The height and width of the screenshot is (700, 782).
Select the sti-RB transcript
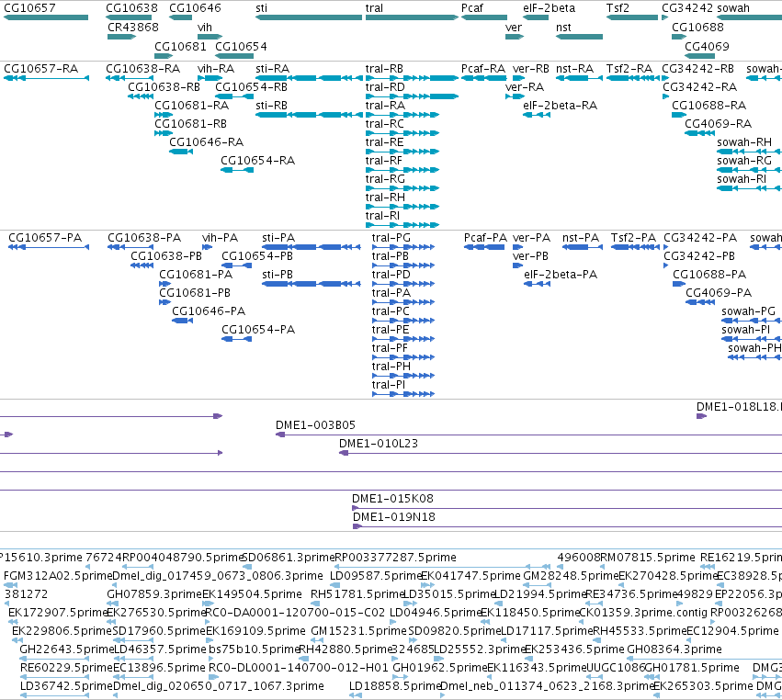[x=309, y=115]
